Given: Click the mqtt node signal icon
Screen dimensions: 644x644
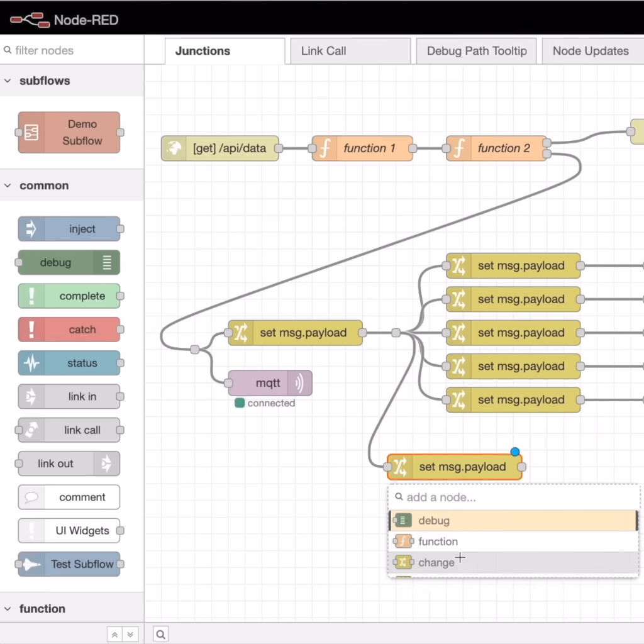Looking at the screenshot, I should click(x=300, y=383).
